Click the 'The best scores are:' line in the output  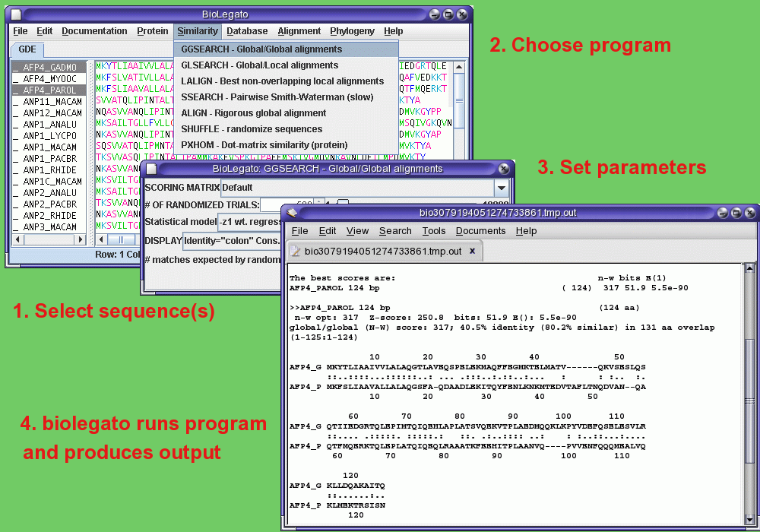[342, 278]
